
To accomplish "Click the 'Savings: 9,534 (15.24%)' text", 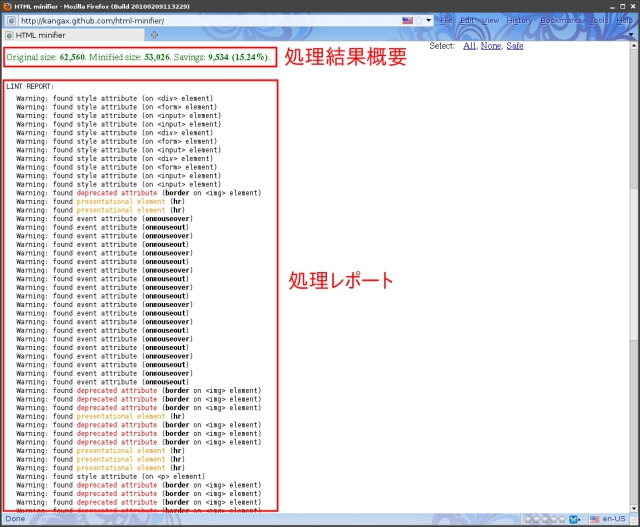I will point(222,57).
